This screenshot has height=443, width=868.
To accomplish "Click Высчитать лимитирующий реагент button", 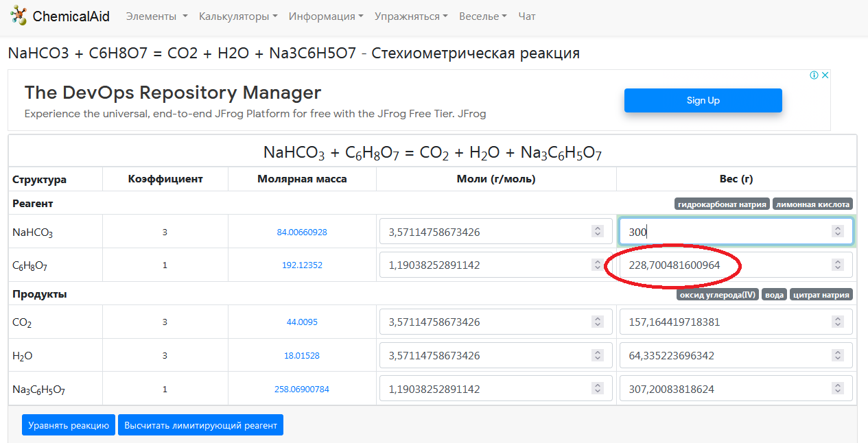I will [x=200, y=425].
